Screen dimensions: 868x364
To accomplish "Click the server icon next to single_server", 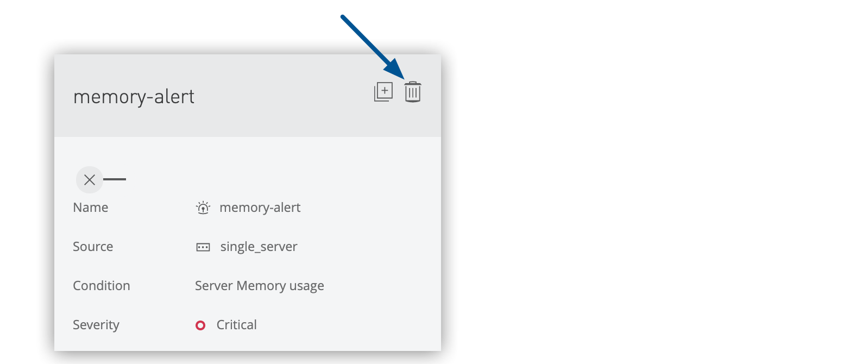I will [202, 247].
